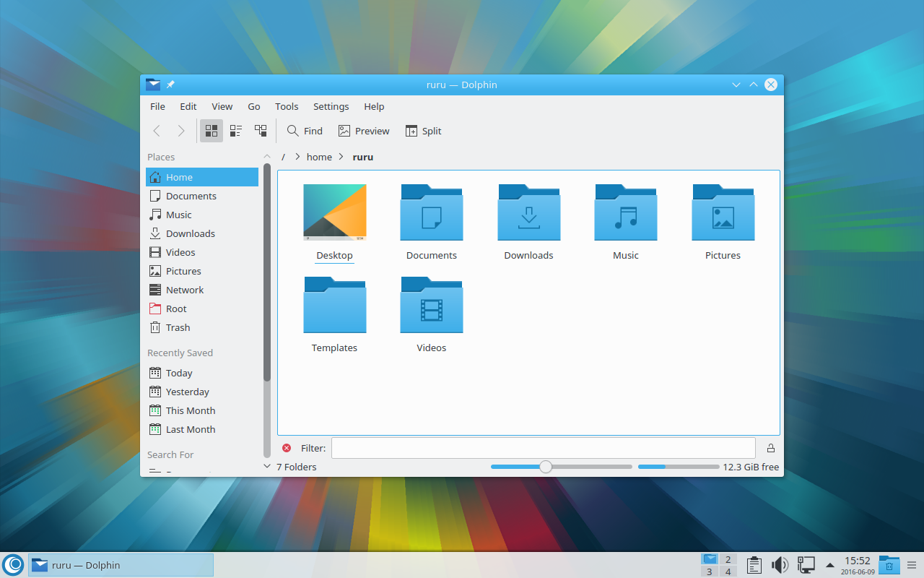Viewport: 924px width, 578px height.
Task: Click breadcrumb arrow after home
Action: click(x=341, y=157)
